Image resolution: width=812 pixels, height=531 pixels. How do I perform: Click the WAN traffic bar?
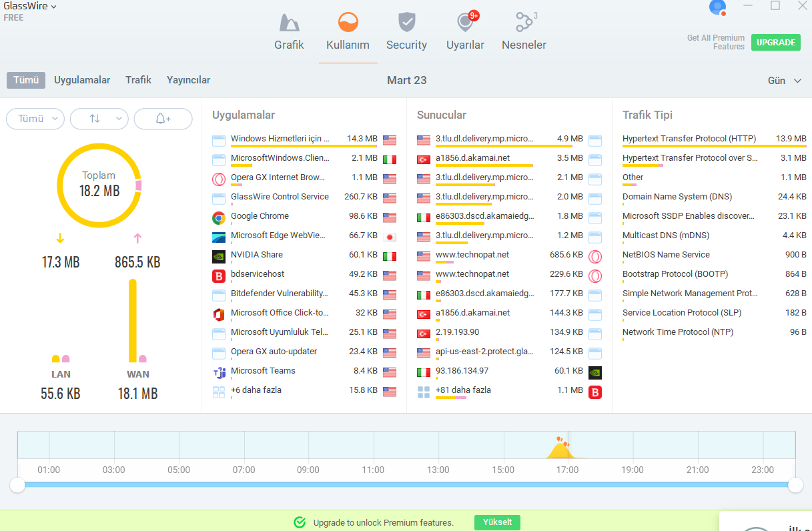133,321
